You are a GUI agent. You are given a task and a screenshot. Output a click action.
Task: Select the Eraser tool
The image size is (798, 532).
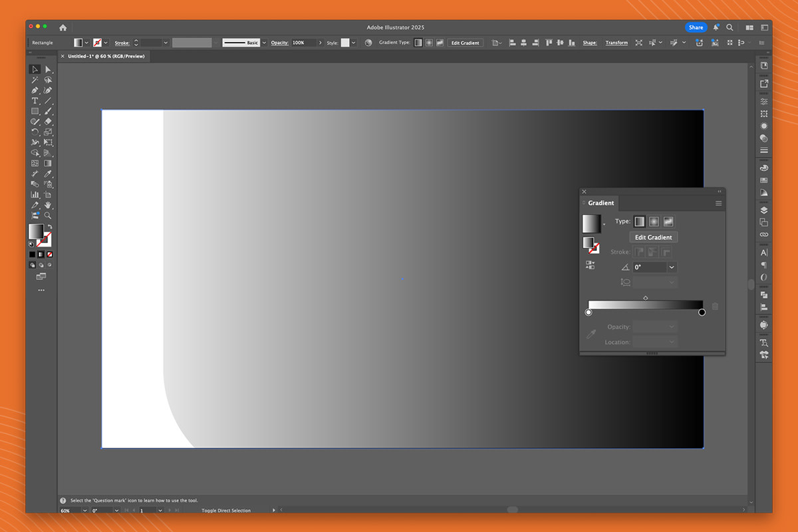point(48,122)
